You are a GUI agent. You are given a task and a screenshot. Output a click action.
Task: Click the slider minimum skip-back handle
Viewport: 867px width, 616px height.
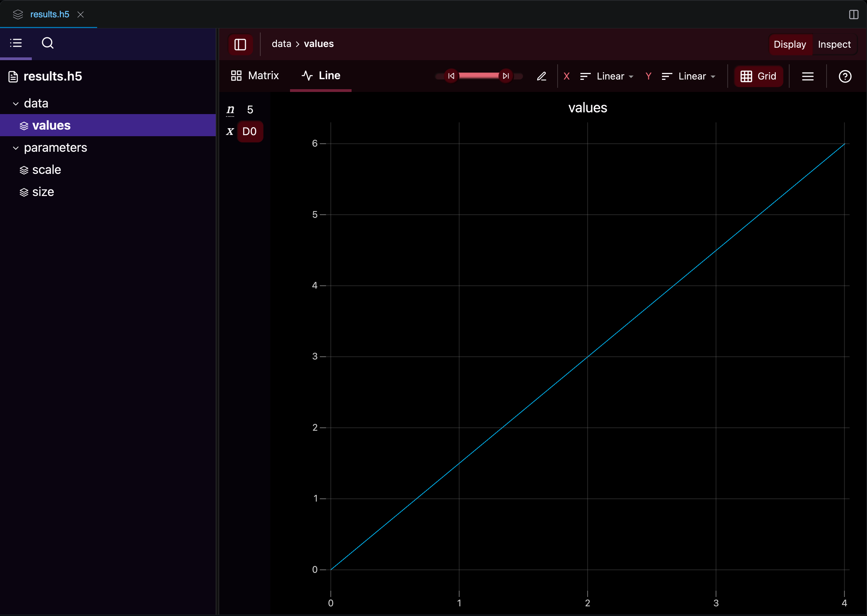(451, 76)
